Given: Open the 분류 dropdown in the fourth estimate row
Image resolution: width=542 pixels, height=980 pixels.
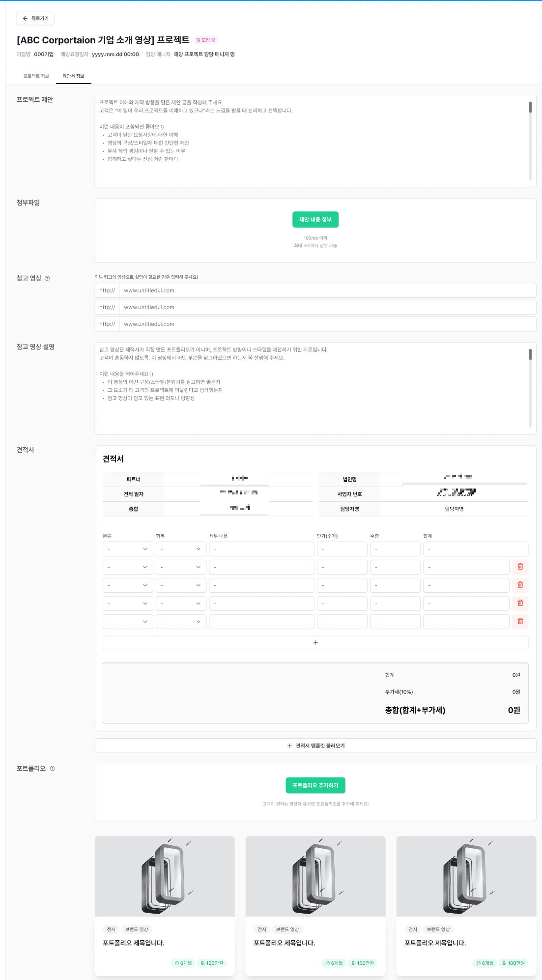Looking at the screenshot, I should [128, 604].
